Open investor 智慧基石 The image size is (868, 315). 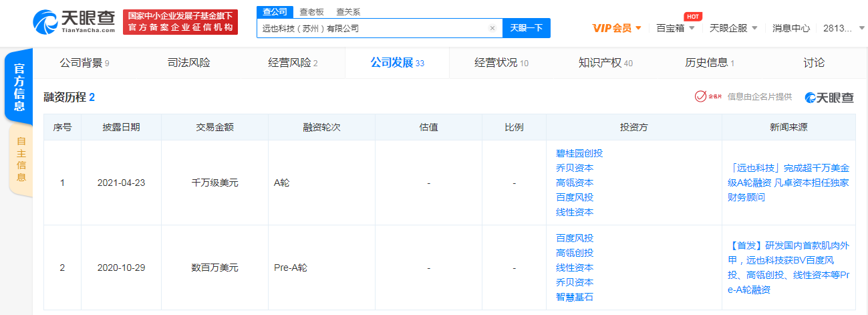coord(574,297)
